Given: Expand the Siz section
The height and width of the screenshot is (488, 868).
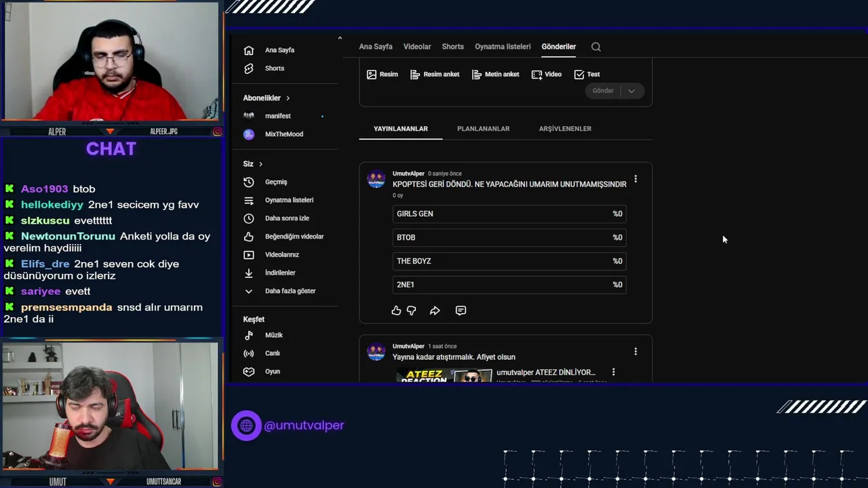Looking at the screenshot, I should (x=253, y=164).
